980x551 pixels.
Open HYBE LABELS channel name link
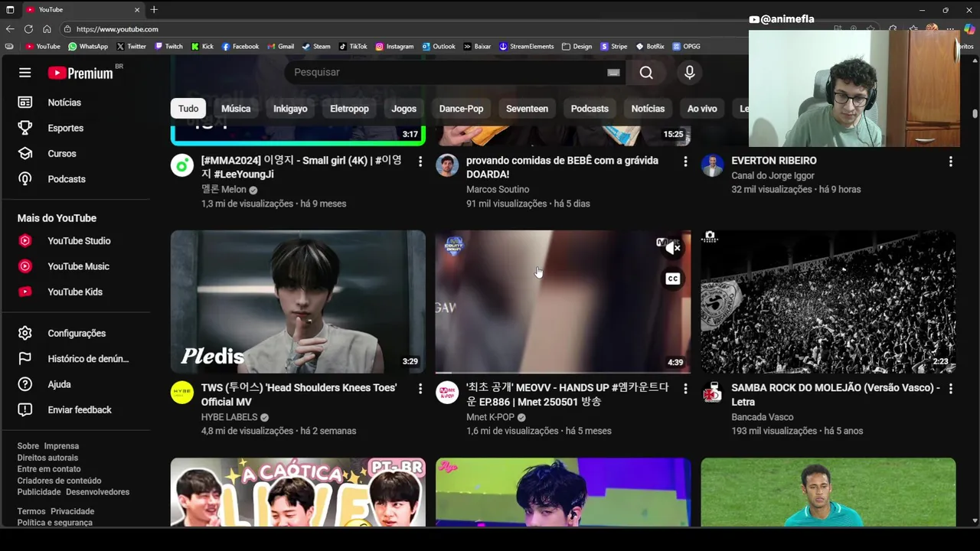click(x=230, y=417)
